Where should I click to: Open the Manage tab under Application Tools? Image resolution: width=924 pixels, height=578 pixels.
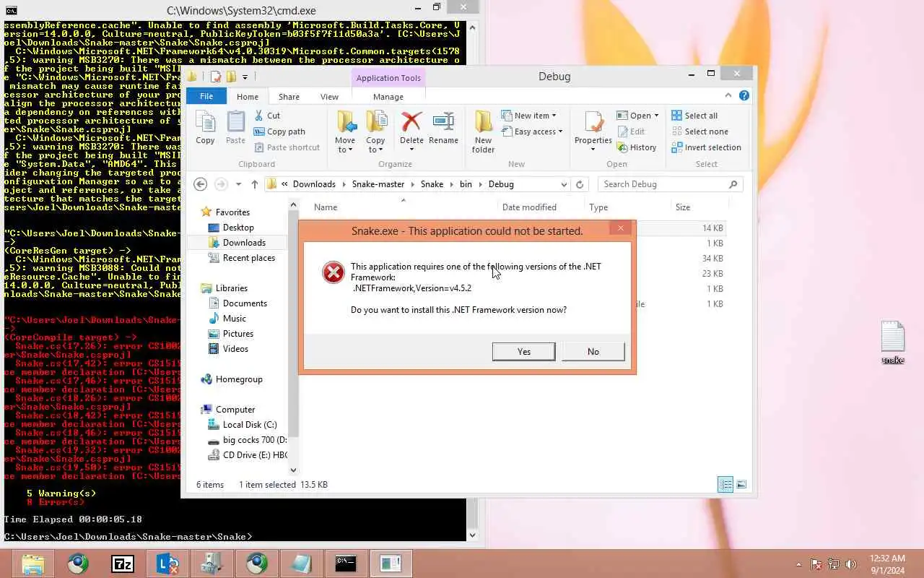388,96
